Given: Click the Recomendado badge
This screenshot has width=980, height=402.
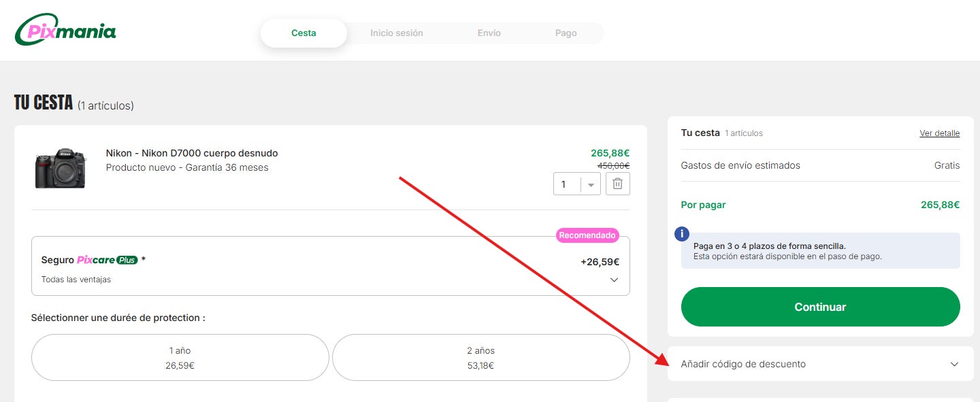Looking at the screenshot, I should pos(588,235).
